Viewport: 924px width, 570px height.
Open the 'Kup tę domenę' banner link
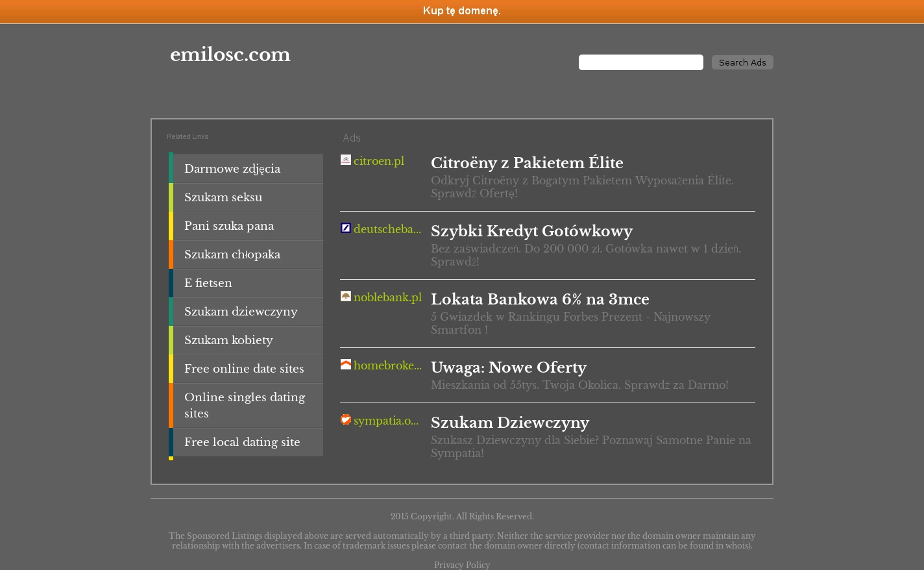(x=461, y=11)
